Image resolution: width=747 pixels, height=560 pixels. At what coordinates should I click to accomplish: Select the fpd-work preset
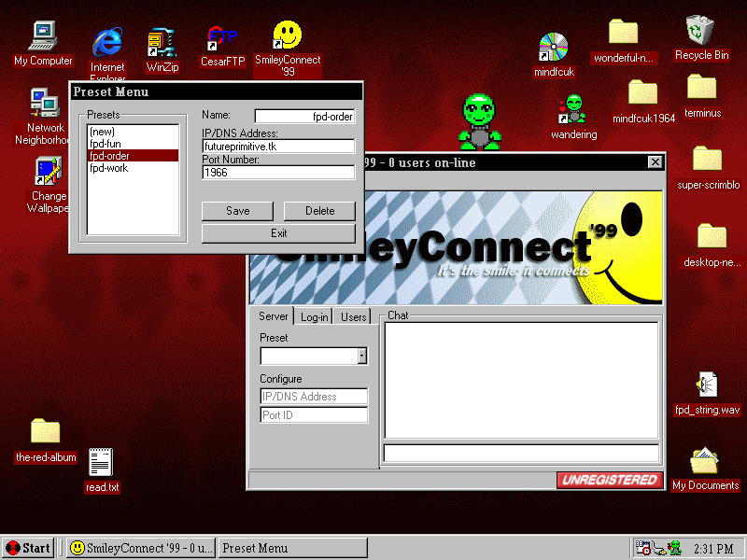coord(133,168)
